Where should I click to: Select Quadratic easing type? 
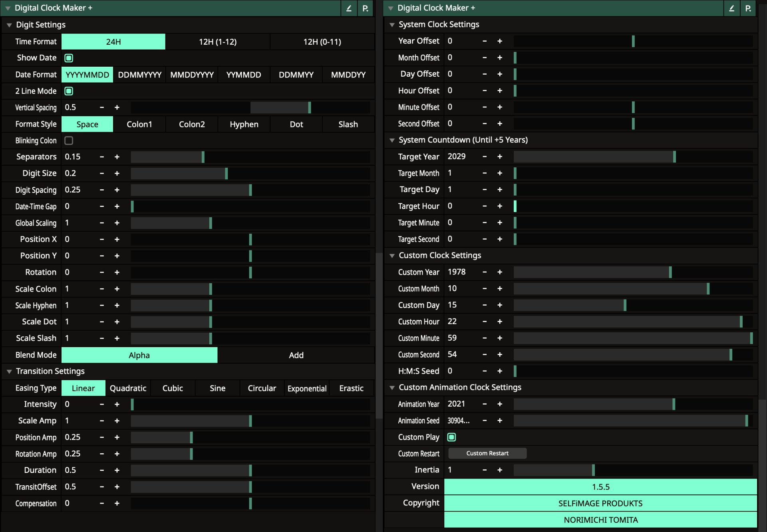click(128, 388)
